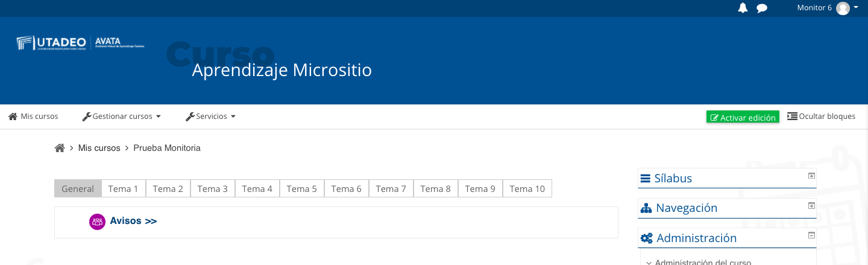The height and width of the screenshot is (265, 868).
Task: Collapse the Administración block
Action: [811, 235]
